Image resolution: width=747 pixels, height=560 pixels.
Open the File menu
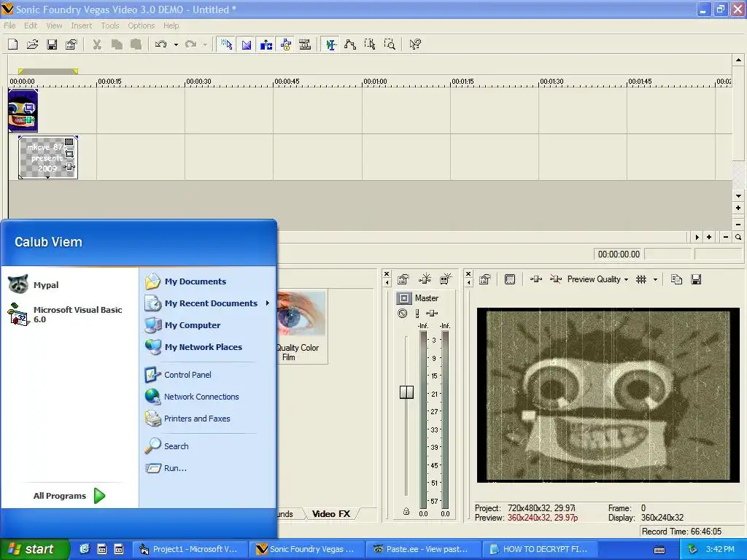coord(9,26)
